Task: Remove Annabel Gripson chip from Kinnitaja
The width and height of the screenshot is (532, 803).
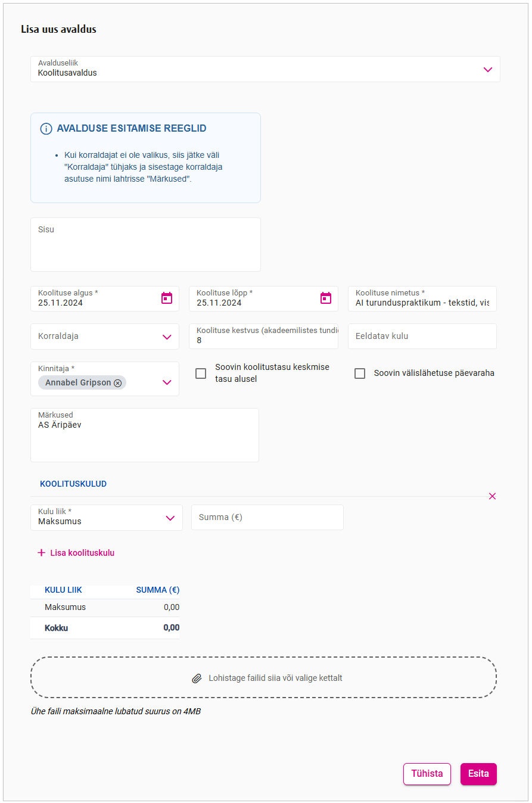Action: (x=118, y=383)
